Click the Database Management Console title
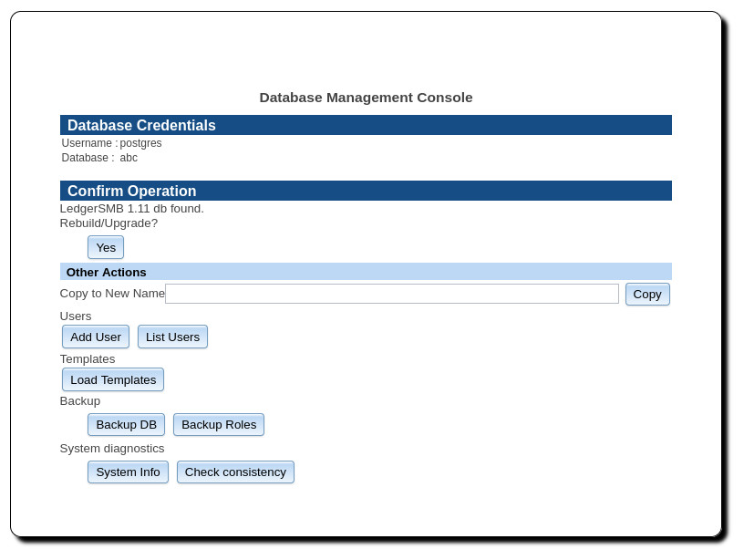 click(x=366, y=98)
